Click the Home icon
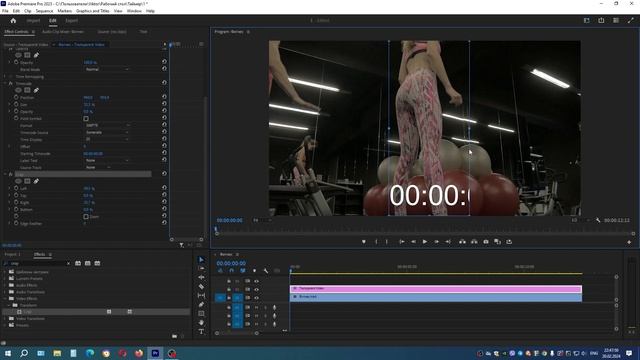Screen dimensions: 640x360 point(13,20)
